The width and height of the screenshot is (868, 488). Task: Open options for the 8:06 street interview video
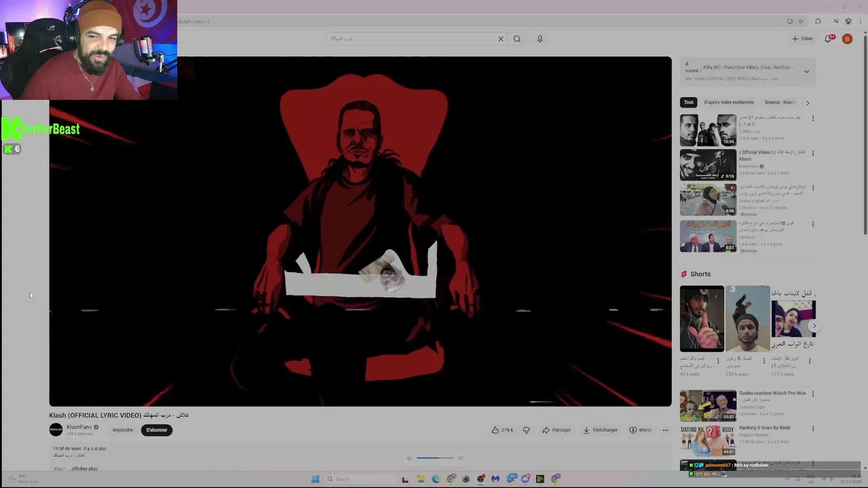coord(812,188)
